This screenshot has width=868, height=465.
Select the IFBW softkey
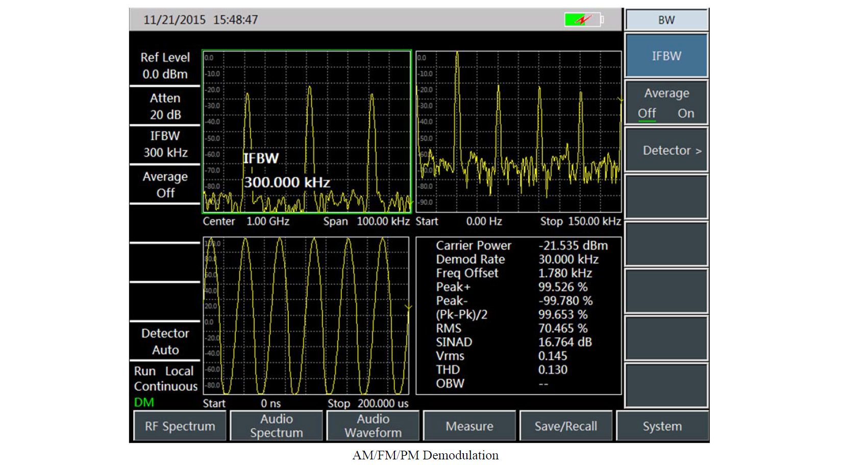tap(666, 56)
